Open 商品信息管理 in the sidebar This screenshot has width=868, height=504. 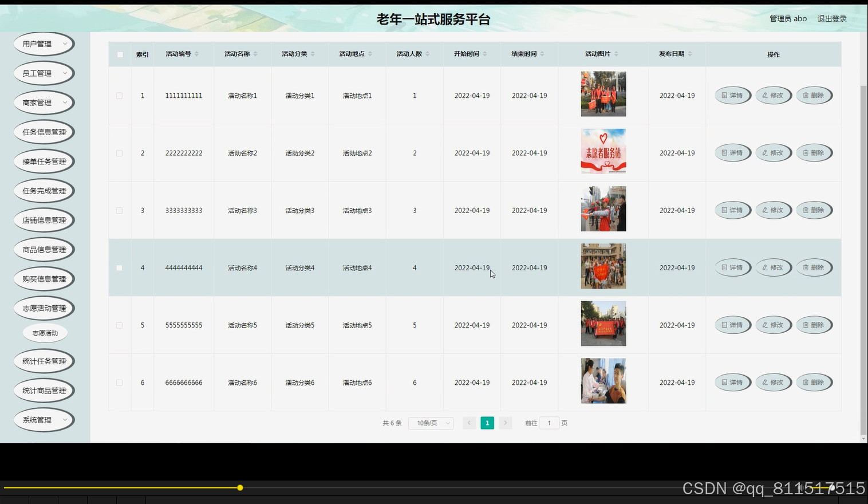(44, 250)
